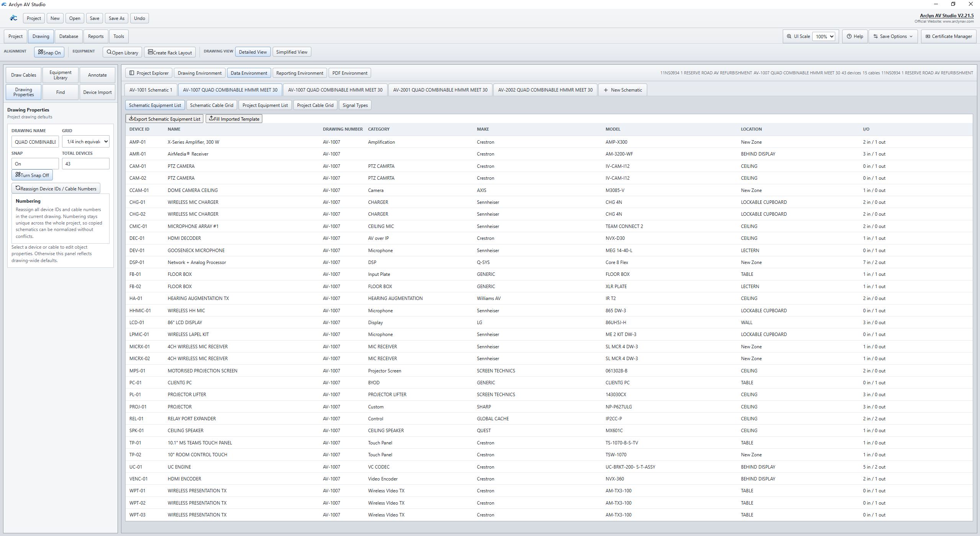Open the Project menu button in top toolbar

34,18
